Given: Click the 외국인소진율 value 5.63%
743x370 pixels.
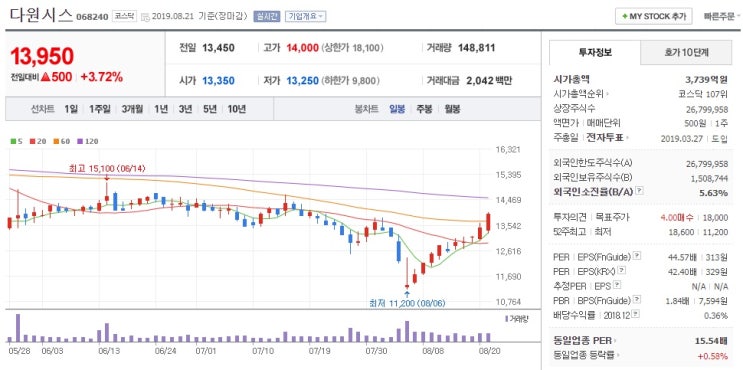Looking at the screenshot, I should [714, 192].
